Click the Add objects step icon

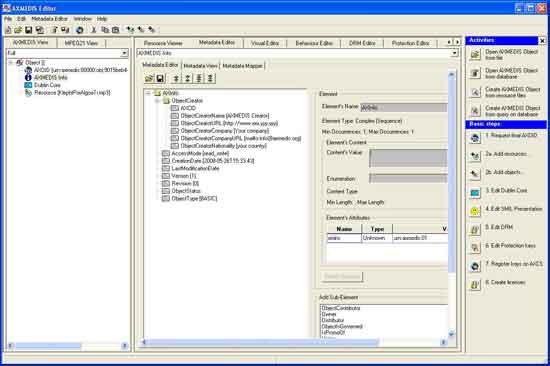pyautogui.click(x=475, y=174)
